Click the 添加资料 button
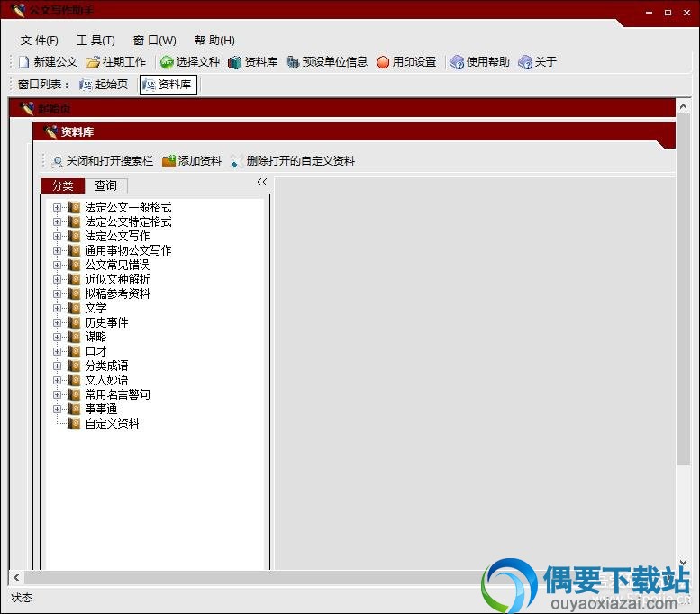The width and height of the screenshot is (700, 614). [192, 160]
